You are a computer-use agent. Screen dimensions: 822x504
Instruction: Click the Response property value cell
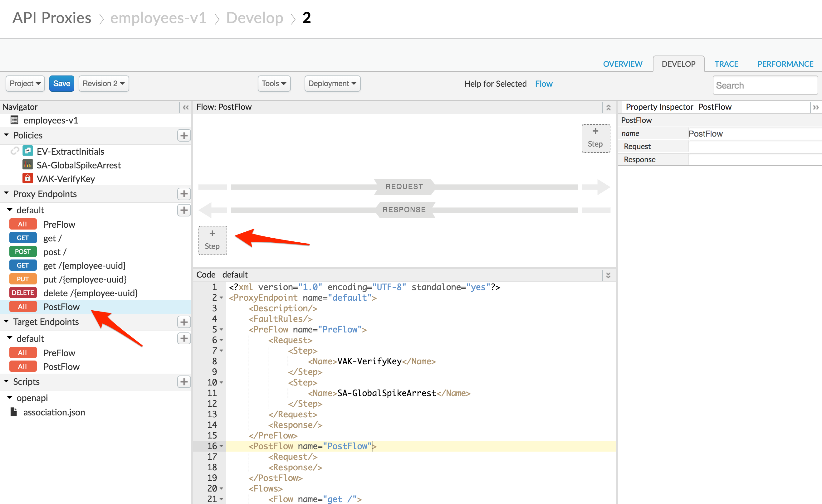pyautogui.click(x=755, y=159)
